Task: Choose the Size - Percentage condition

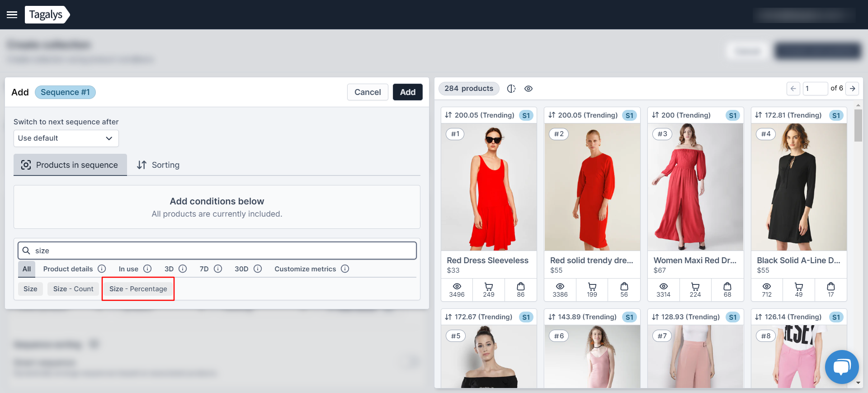Action: click(x=138, y=289)
